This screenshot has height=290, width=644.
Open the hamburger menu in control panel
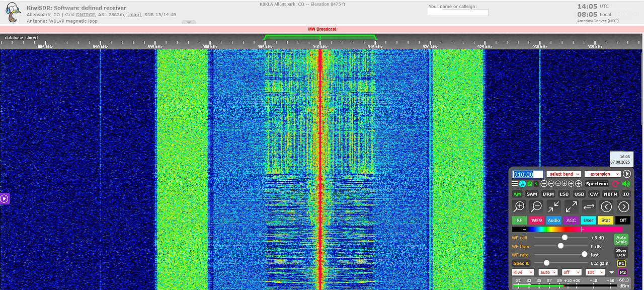coord(515,184)
